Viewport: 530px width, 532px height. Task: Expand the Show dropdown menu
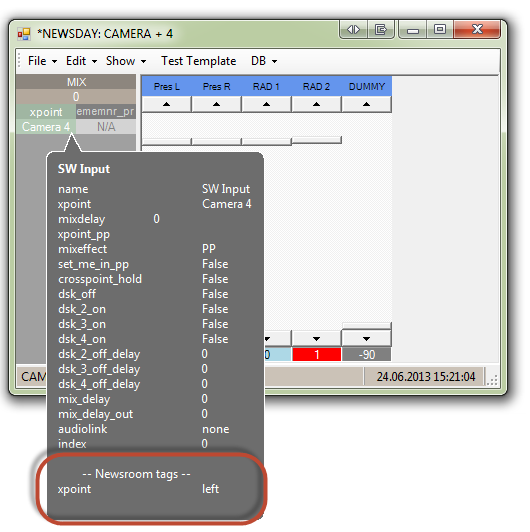click(126, 61)
